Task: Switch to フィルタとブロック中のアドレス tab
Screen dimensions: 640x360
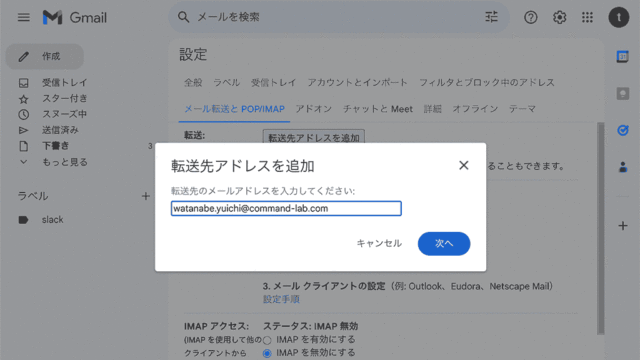Action: [x=487, y=82]
